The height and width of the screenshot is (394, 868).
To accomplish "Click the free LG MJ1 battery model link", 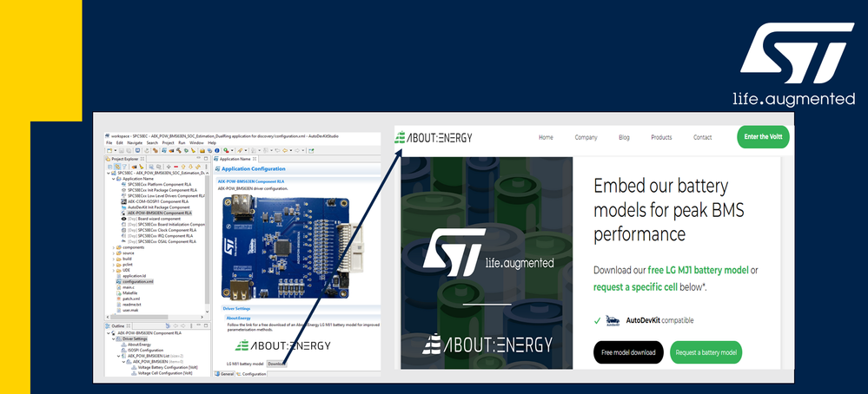I will coord(698,270).
